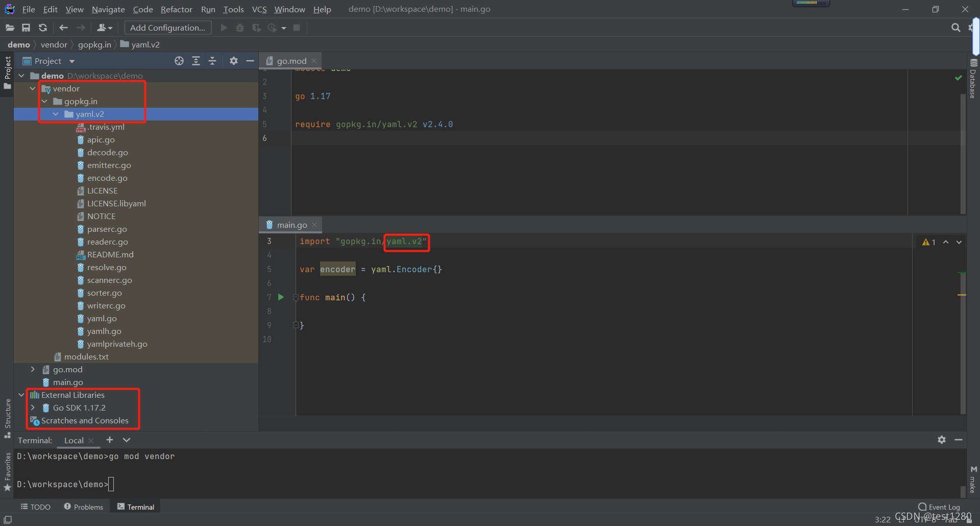The image size is (980, 526).
Task: Click the cursor position 3:22 status indicator
Action: pyautogui.click(x=883, y=519)
